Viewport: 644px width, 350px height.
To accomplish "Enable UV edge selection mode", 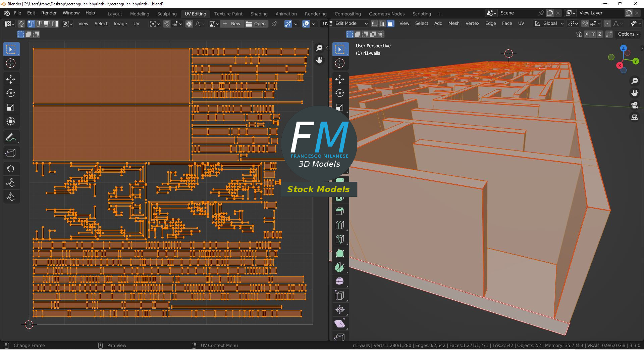I will (39, 24).
